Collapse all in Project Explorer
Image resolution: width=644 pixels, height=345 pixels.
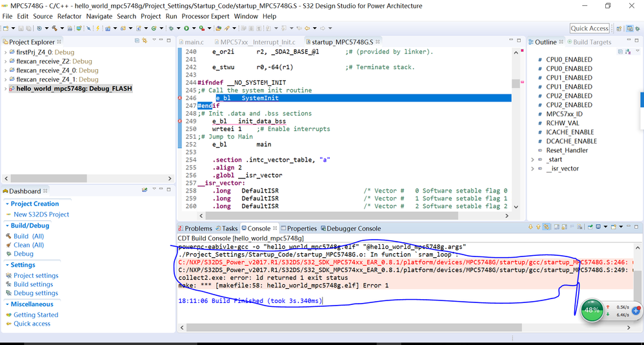point(137,40)
